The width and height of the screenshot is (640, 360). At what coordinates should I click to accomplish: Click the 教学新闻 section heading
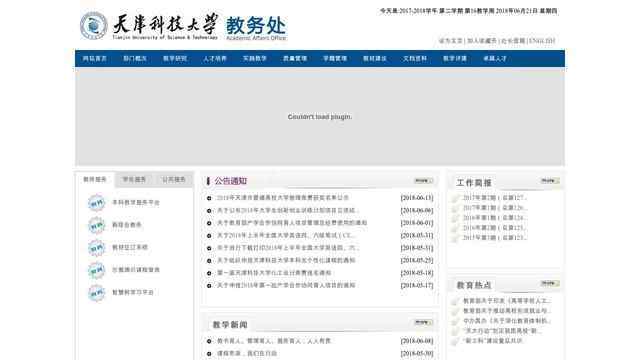[230, 324]
